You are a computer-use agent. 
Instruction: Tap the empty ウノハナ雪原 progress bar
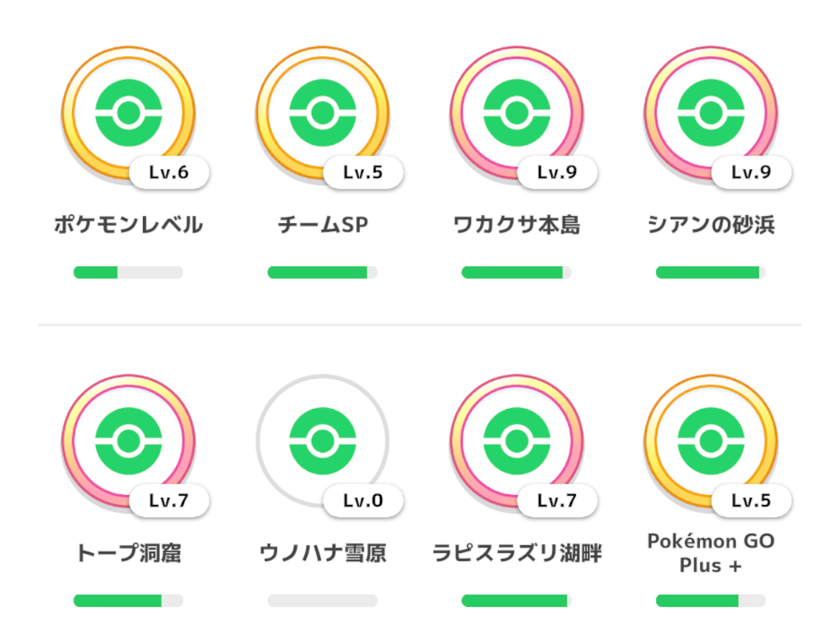click(322, 600)
